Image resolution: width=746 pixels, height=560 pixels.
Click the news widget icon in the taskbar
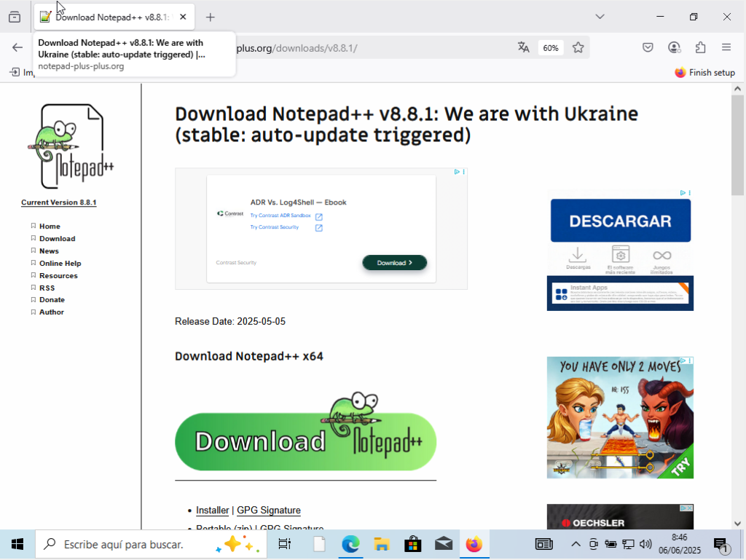point(543,544)
